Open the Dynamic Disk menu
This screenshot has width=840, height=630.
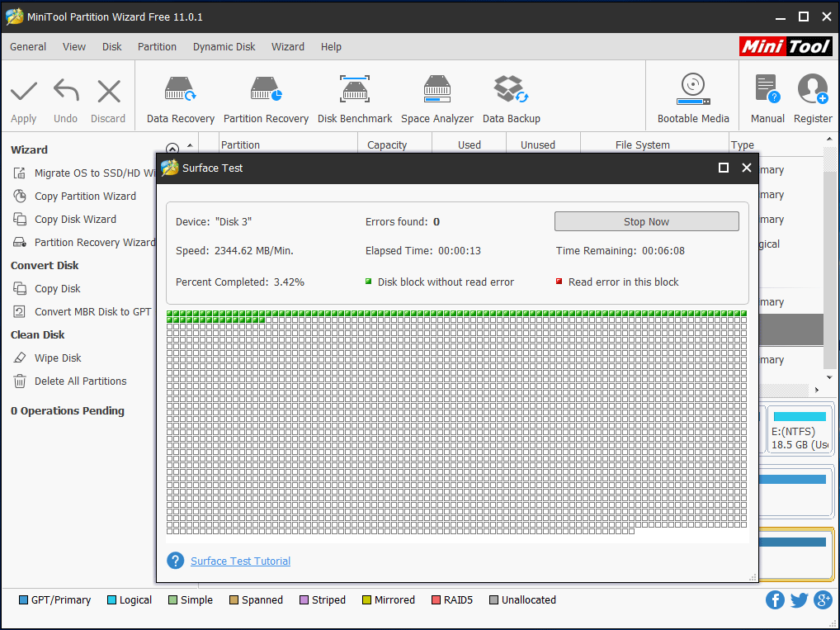coord(224,47)
